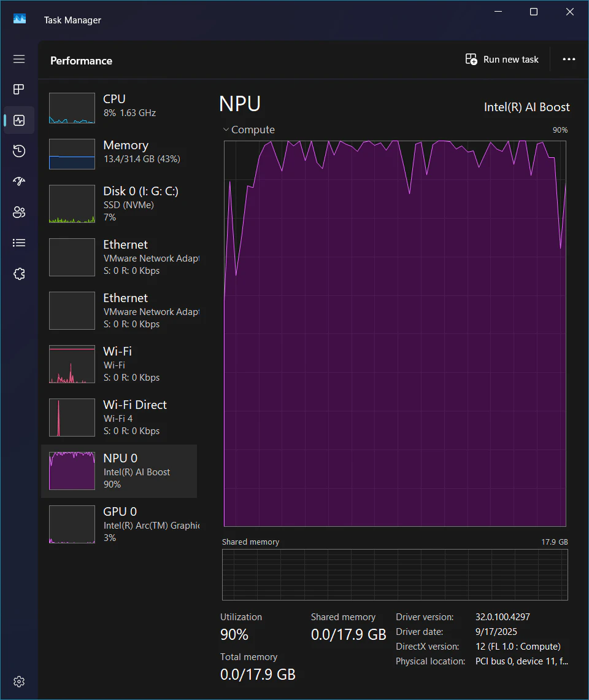
Task: Show GPU 0 Intel Arc graphics
Action: 119,524
